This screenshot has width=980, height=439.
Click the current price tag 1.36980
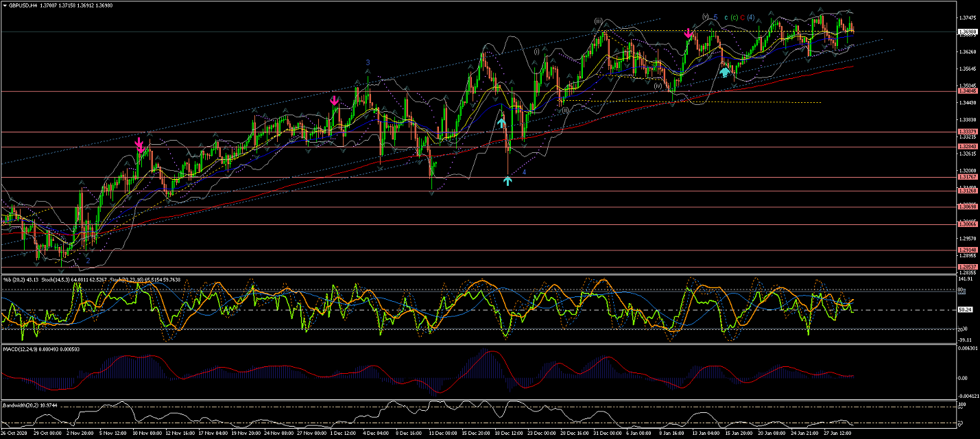[968, 32]
